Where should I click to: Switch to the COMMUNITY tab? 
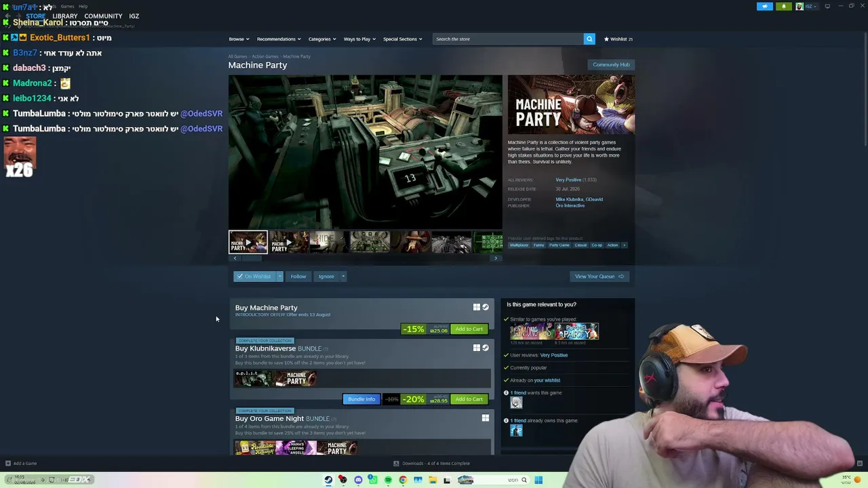pos(103,16)
